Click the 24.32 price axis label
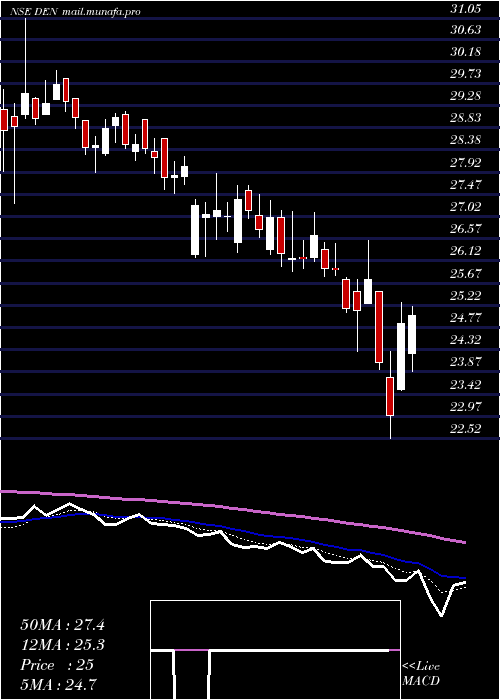Screen dimensions: 500x700 click(465, 340)
